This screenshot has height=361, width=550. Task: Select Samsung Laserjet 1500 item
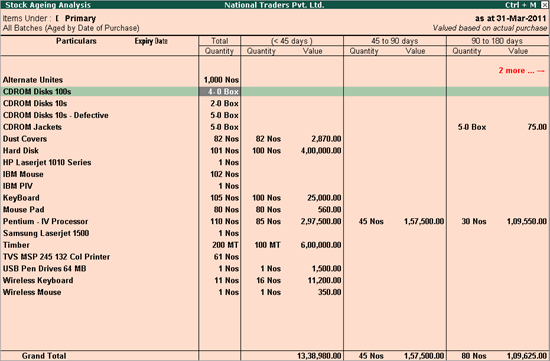(46, 233)
